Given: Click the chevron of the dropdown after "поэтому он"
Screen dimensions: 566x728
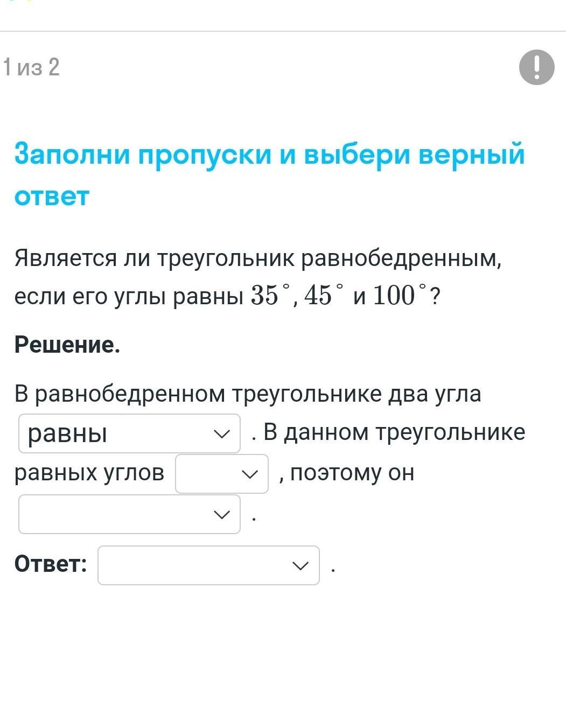Looking at the screenshot, I should coord(222,515).
